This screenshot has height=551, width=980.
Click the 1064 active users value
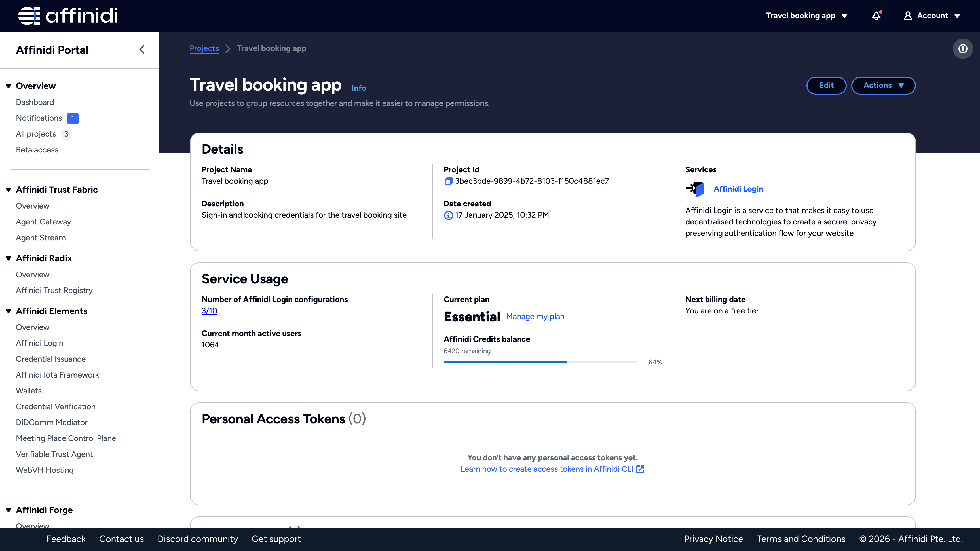click(x=210, y=345)
